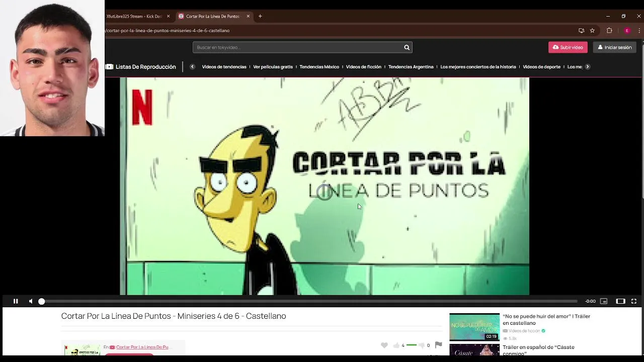644x362 pixels.
Task: Click the search magnifier icon
Action: pyautogui.click(x=407, y=47)
